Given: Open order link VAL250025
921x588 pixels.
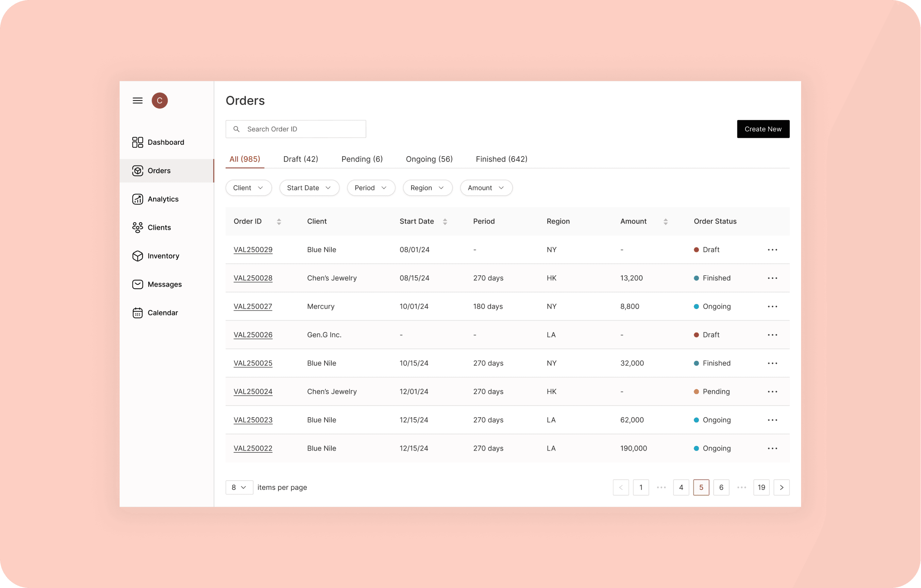Looking at the screenshot, I should (x=253, y=363).
